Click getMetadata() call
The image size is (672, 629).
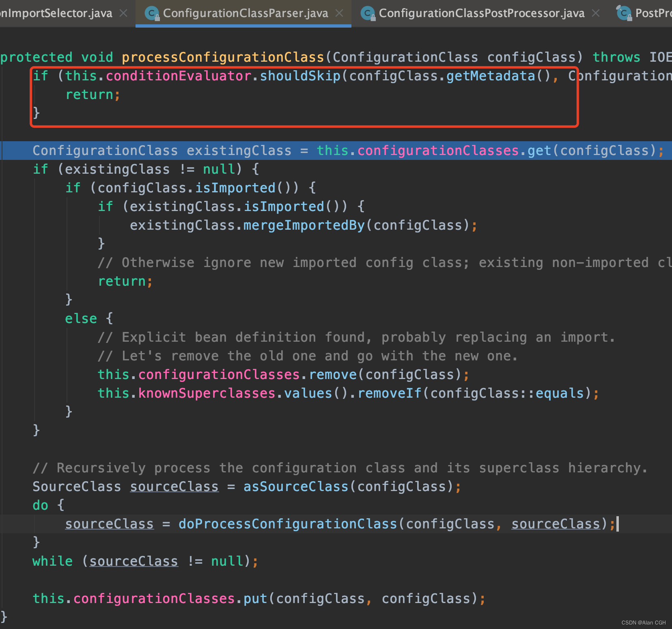tap(498, 76)
